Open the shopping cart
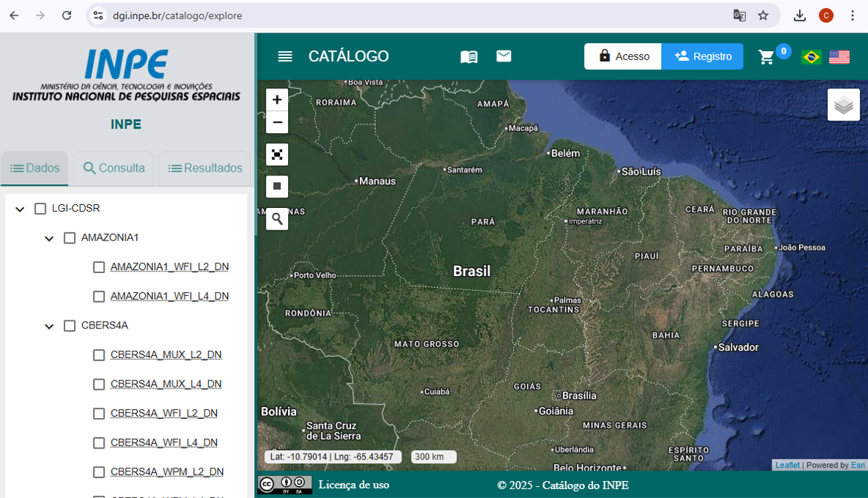The image size is (868, 498). pyautogui.click(x=767, y=57)
